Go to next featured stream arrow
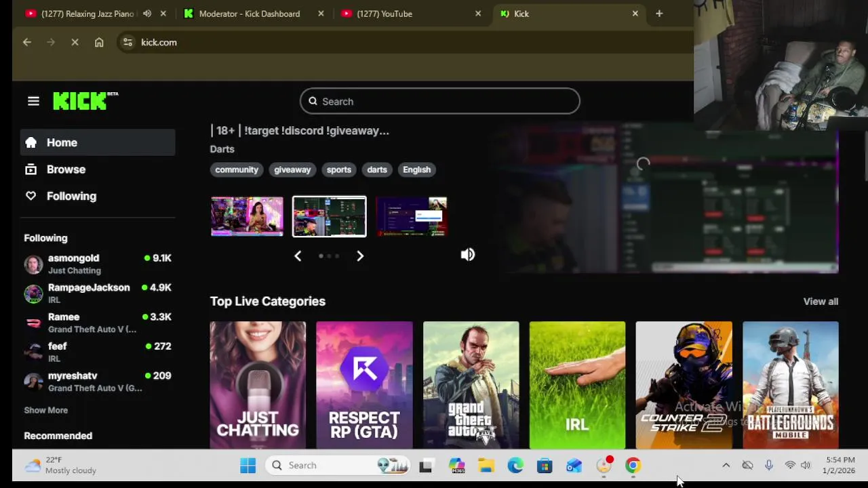The image size is (868, 488). 360,256
